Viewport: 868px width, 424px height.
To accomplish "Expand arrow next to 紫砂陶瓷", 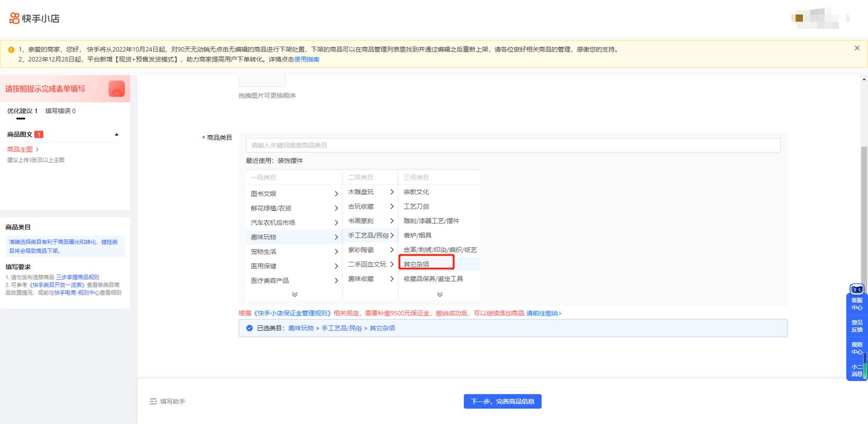I will click(x=392, y=250).
